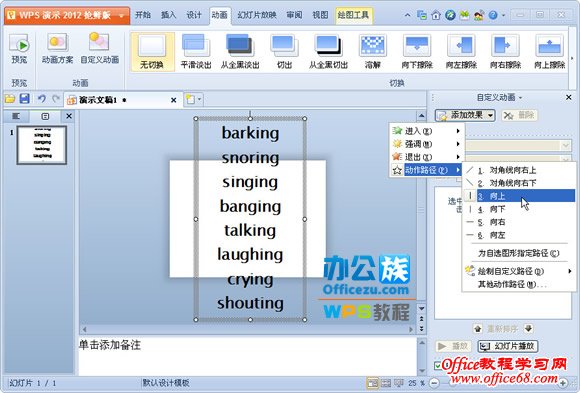Click the home icon in the title bar
580x393 pixels.
tap(436, 16)
